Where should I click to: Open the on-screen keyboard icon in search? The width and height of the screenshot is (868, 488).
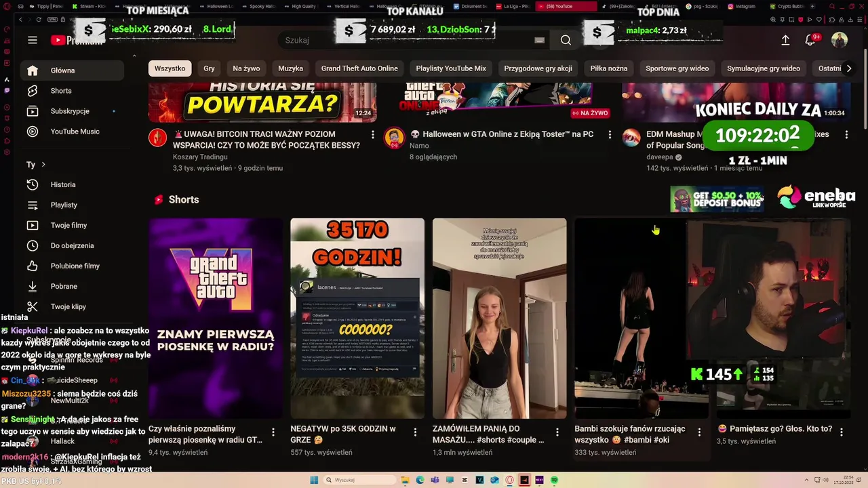pos(540,40)
